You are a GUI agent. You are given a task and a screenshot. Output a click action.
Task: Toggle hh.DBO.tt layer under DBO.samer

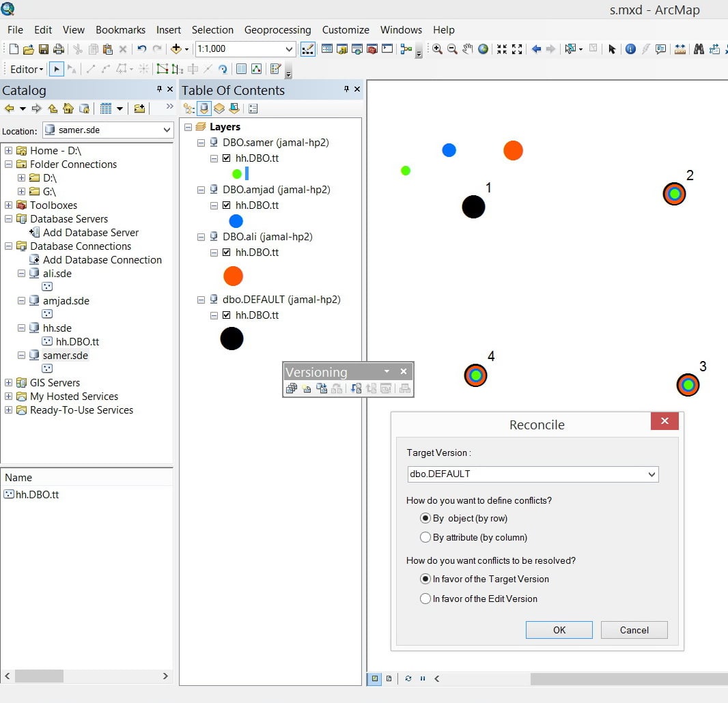tap(227, 158)
